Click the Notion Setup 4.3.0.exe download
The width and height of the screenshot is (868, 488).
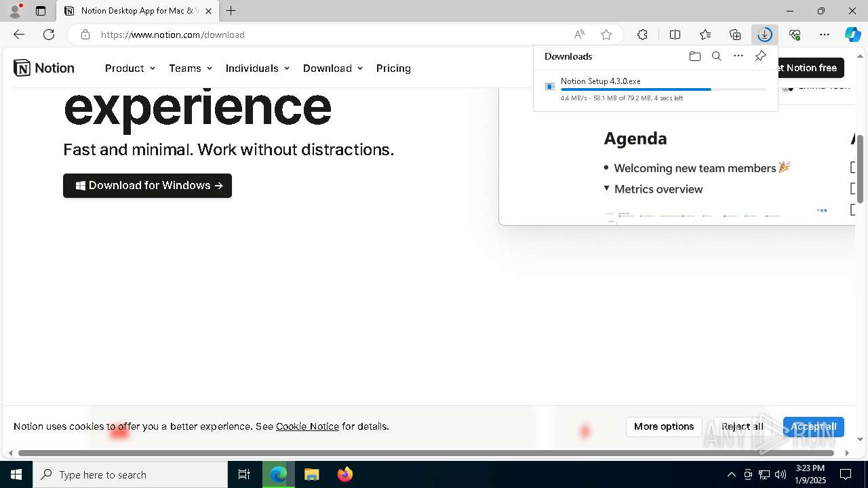click(601, 81)
